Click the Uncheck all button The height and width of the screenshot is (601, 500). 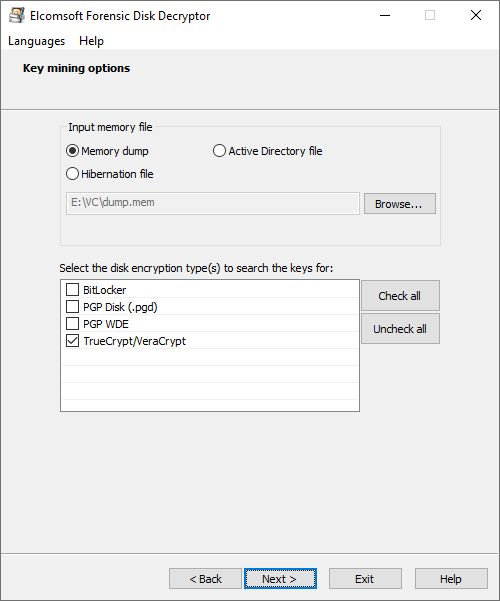click(400, 329)
